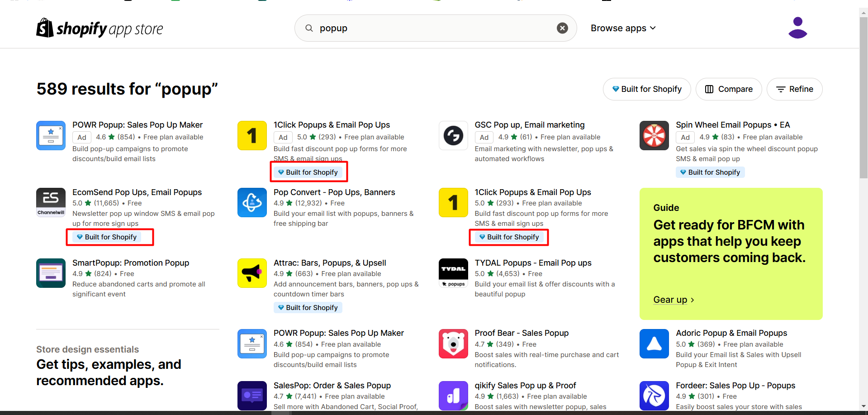Open the Refine filters button
Screen dimensions: 868x415
click(x=794, y=89)
